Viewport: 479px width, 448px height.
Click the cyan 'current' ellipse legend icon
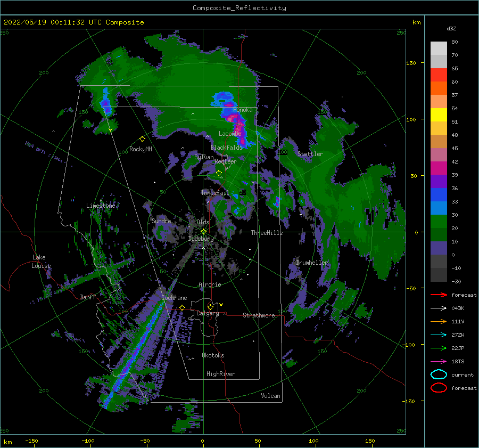pos(439,374)
